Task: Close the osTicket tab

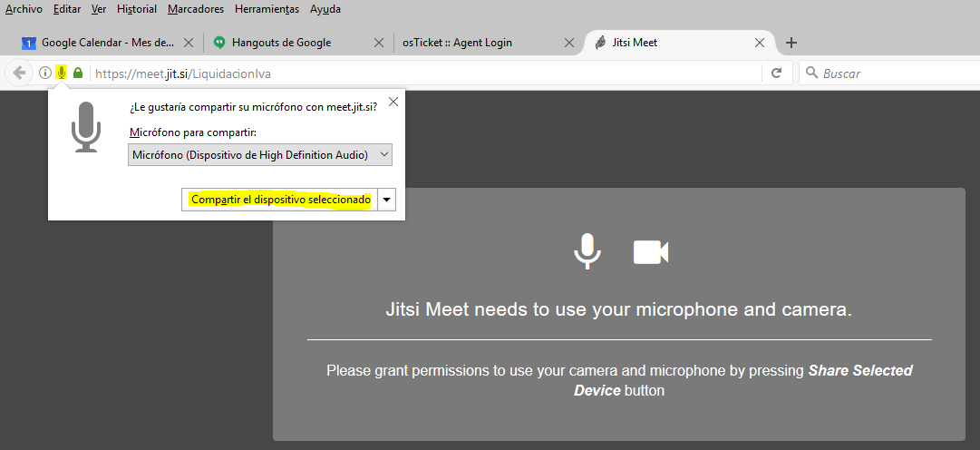Action: [x=568, y=43]
